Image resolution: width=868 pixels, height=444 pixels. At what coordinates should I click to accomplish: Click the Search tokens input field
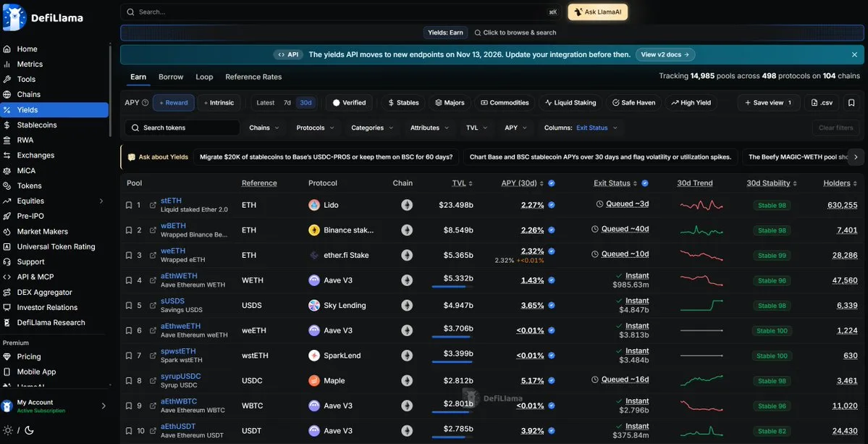[182, 128]
